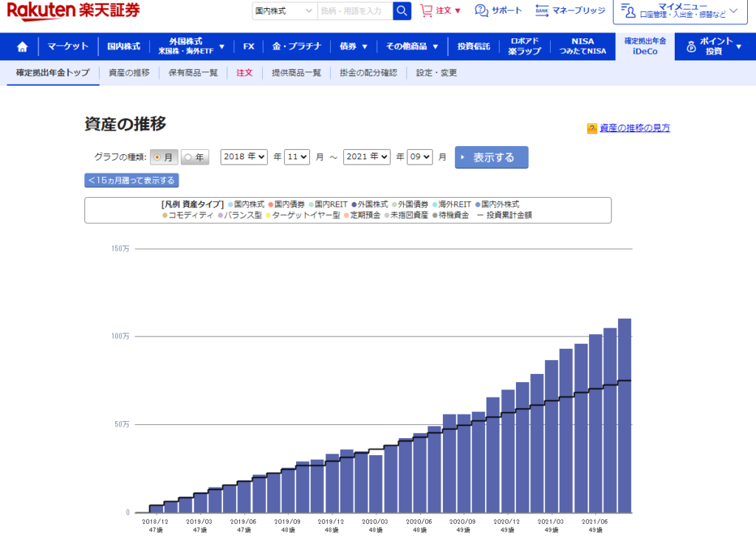Click the magnifier search button
This screenshot has height=537, width=756.
tap(402, 11)
